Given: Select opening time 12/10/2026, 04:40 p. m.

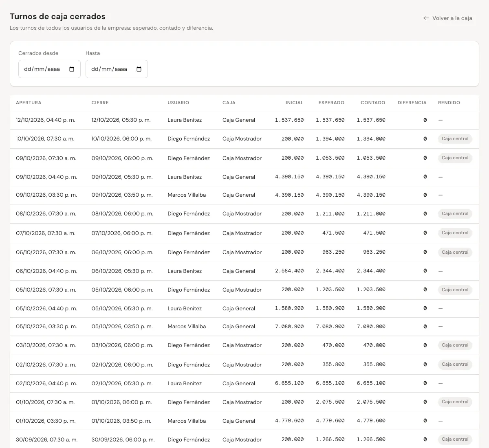Looking at the screenshot, I should pos(46,120).
